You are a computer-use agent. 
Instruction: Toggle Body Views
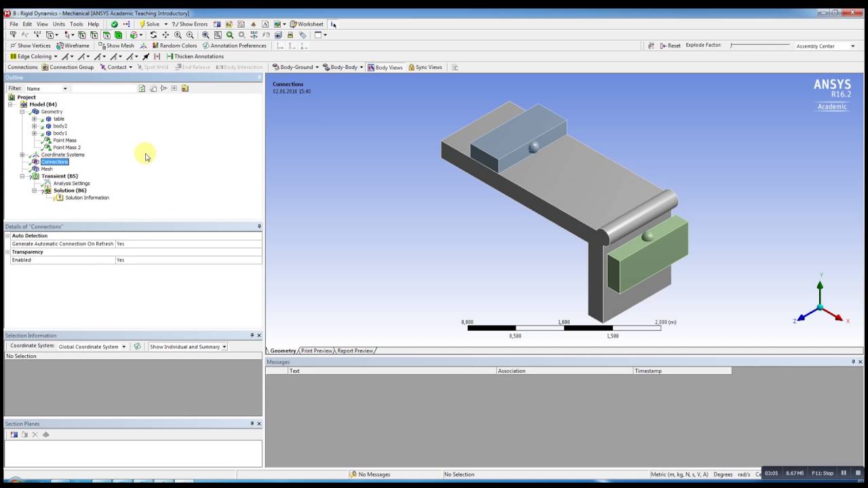point(385,67)
